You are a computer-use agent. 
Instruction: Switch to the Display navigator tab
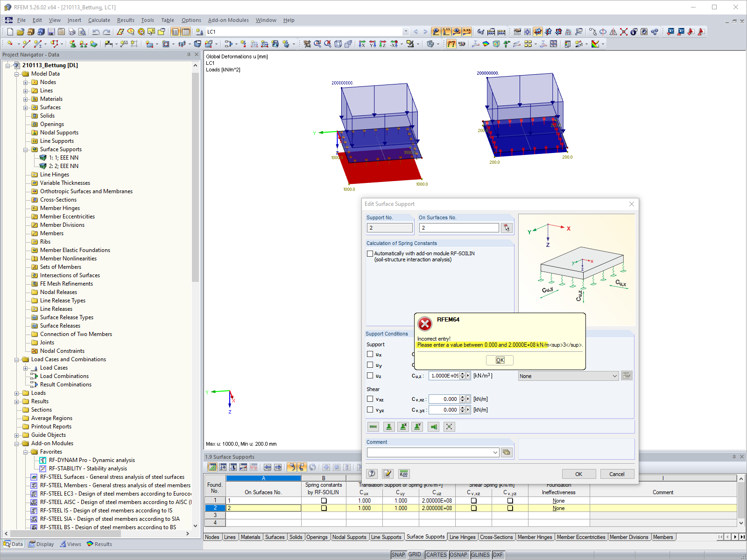click(x=41, y=544)
